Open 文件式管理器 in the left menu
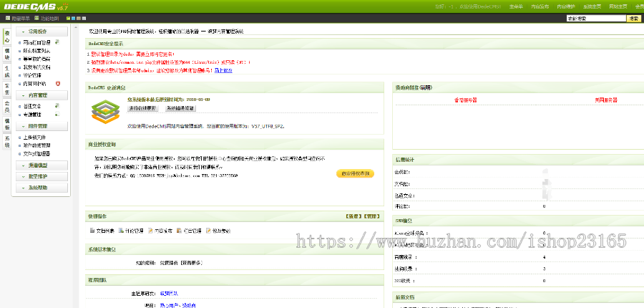The height and width of the screenshot is (308, 644). [36, 154]
